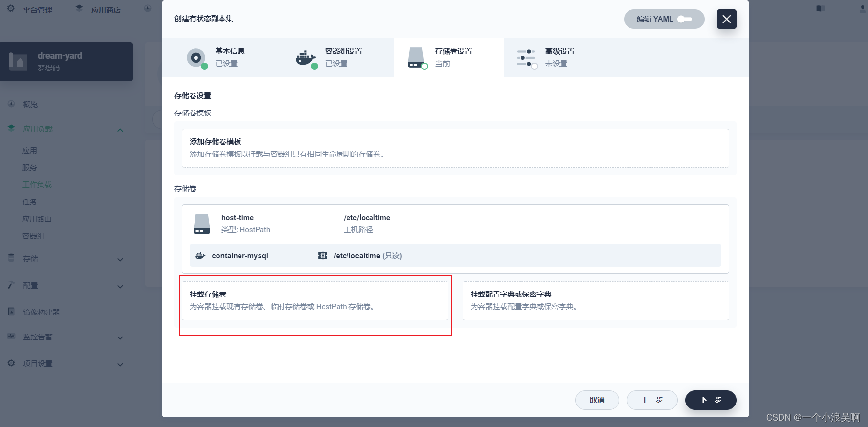Expand 监控告警 section chevron

point(120,337)
